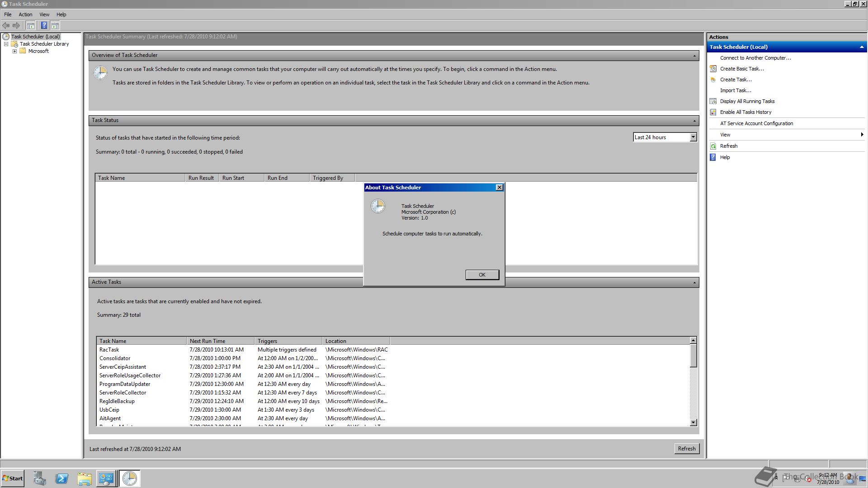
Task: Open the blue Help toolbar icon
Action: coord(44,26)
